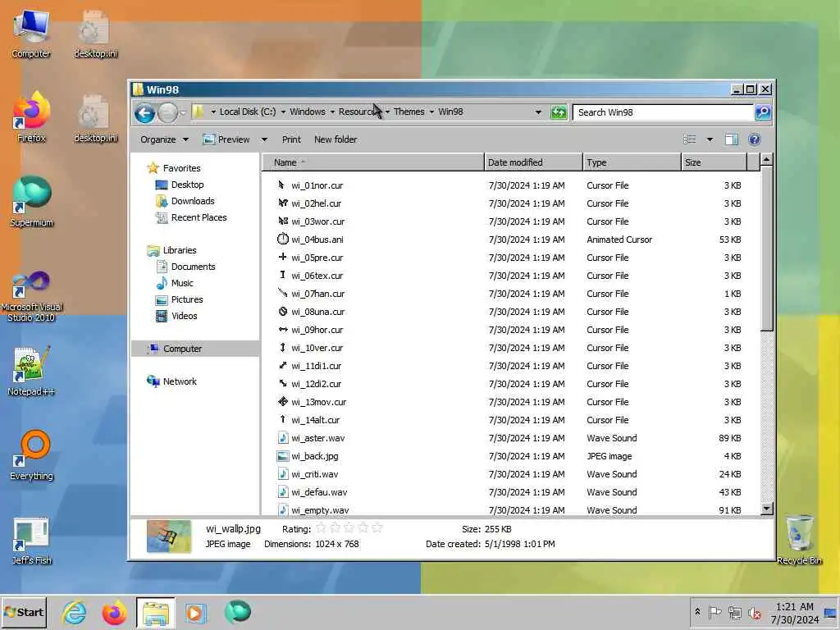Screen dimensions: 840x630
Task: Click the scrollbar up arrow
Action: (767, 160)
